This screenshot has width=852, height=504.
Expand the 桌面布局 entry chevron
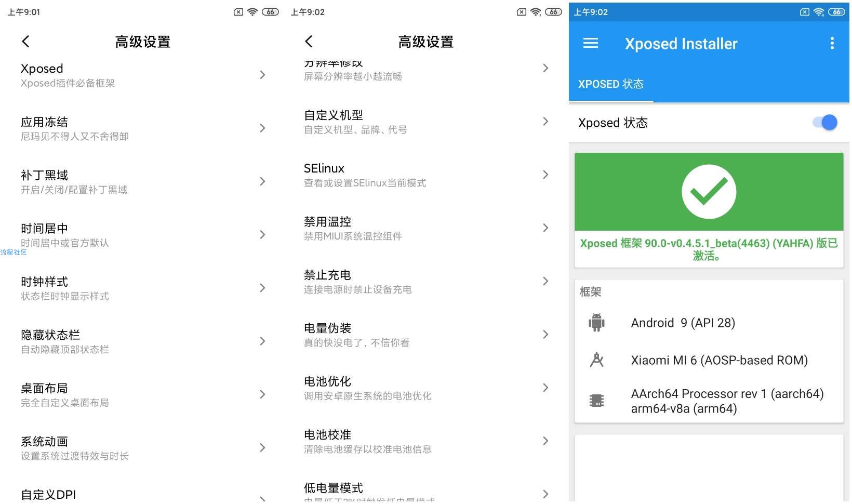[x=262, y=394]
